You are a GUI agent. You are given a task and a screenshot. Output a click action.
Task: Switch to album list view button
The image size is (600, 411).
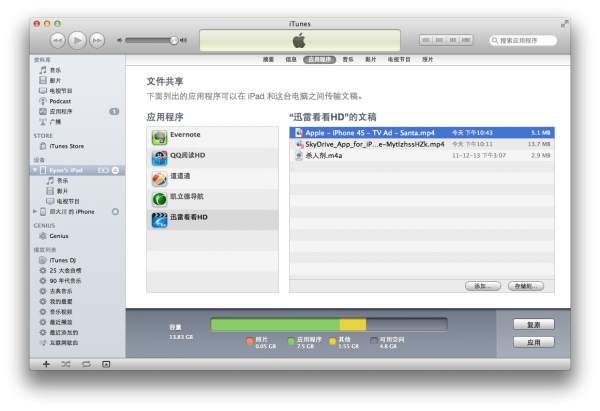440,40
